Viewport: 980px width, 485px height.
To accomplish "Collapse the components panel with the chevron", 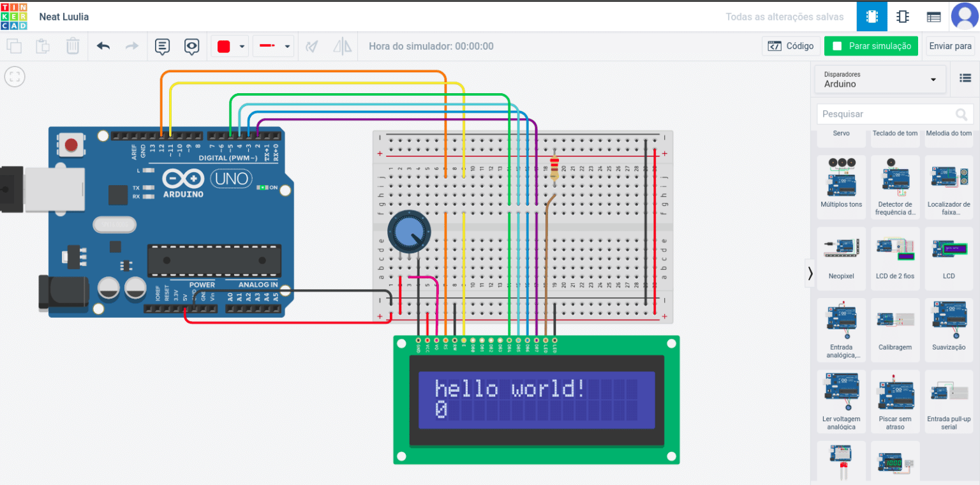I will pyautogui.click(x=810, y=273).
